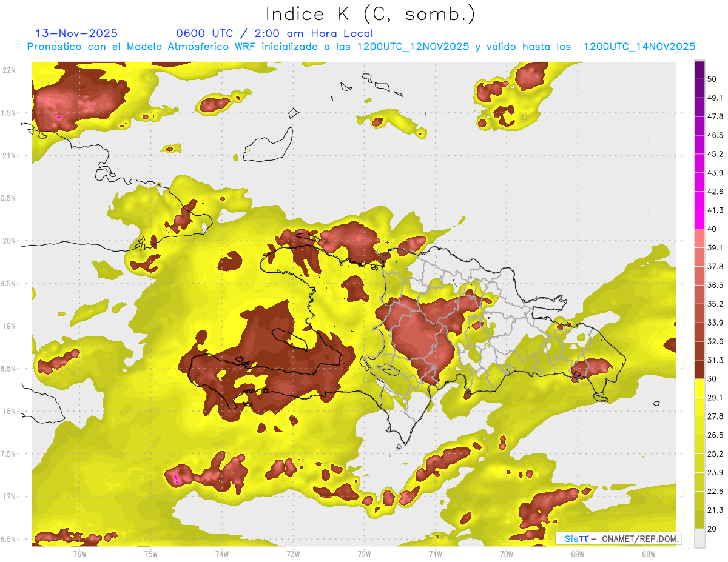Screen dimensions: 728x562
Task: Click the "19N" latitude label
Action: click(x=9, y=326)
